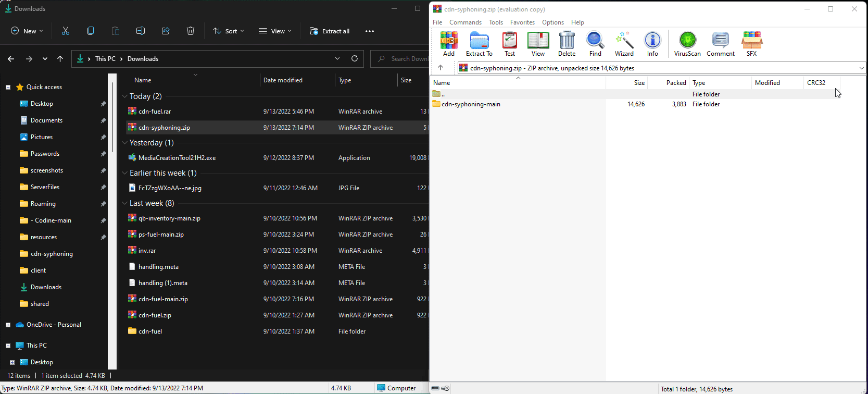The image size is (868, 394).
Task: Click Extract all in Explorer
Action: (x=330, y=31)
